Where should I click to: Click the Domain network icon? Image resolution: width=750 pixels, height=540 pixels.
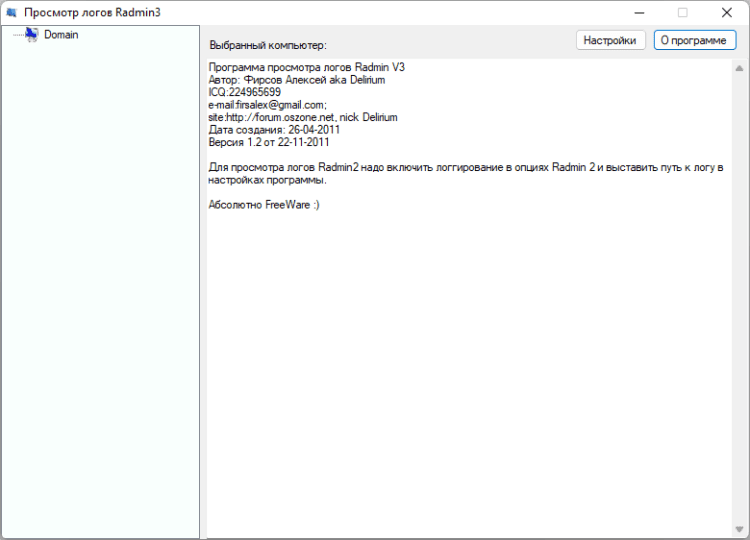pyautogui.click(x=32, y=34)
